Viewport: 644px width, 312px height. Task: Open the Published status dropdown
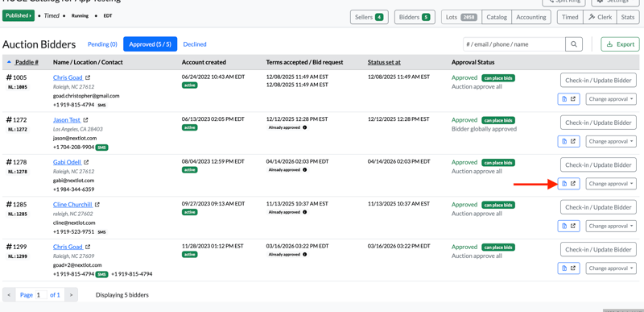point(19,15)
